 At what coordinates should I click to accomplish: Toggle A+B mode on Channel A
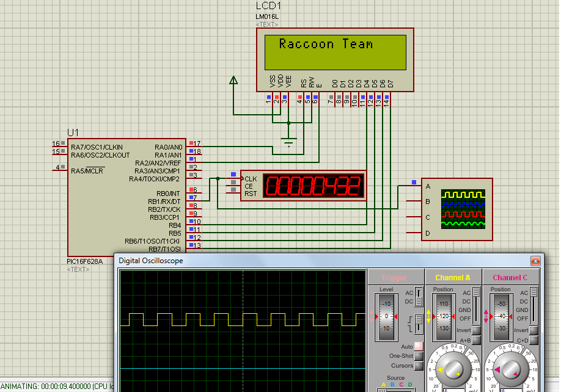coord(476,339)
